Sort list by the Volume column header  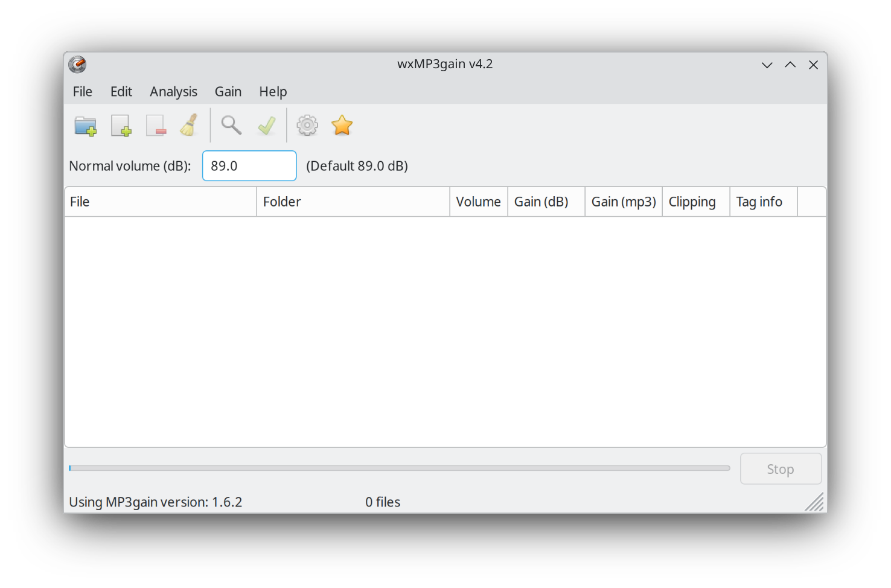pyautogui.click(x=478, y=202)
